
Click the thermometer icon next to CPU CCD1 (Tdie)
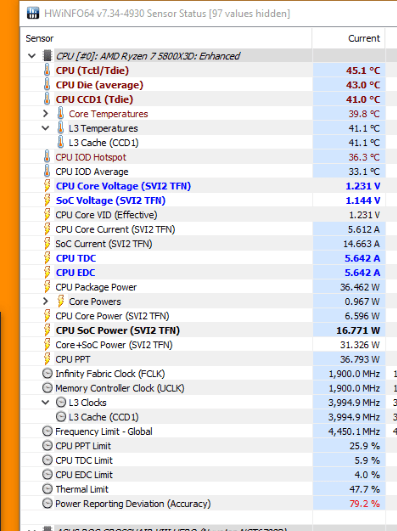(x=47, y=99)
